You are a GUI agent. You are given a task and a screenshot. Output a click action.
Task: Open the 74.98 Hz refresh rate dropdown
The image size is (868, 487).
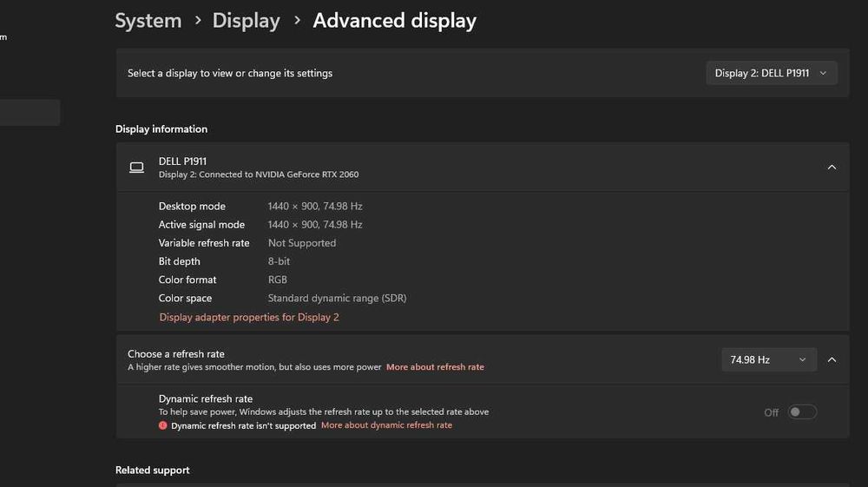[769, 359]
